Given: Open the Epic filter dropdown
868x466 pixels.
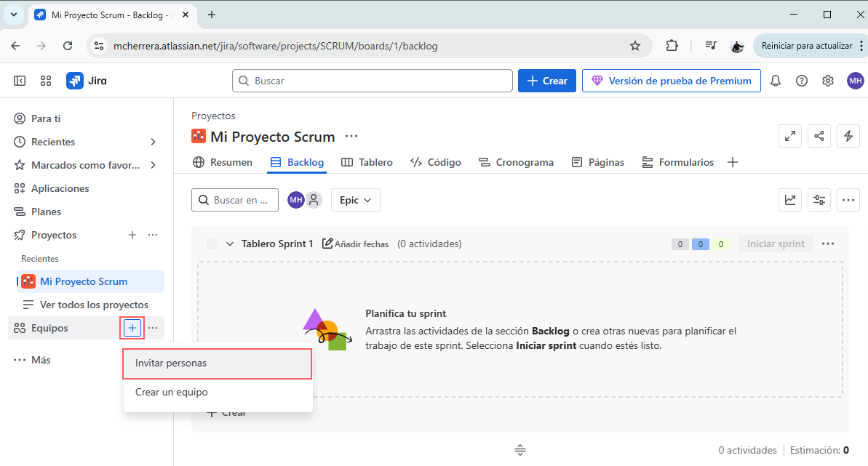Looking at the screenshot, I should pyautogui.click(x=355, y=199).
